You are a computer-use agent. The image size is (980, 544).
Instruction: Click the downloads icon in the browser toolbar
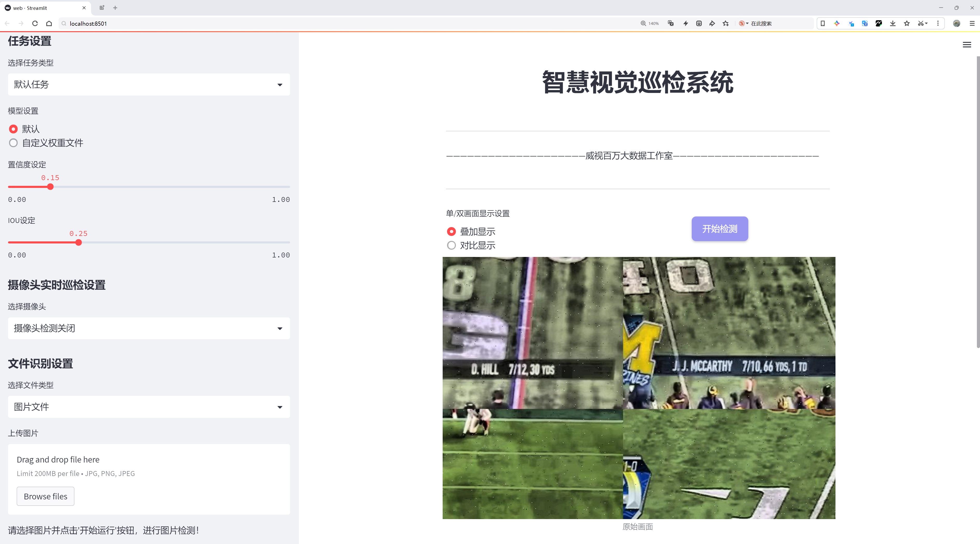(x=893, y=23)
